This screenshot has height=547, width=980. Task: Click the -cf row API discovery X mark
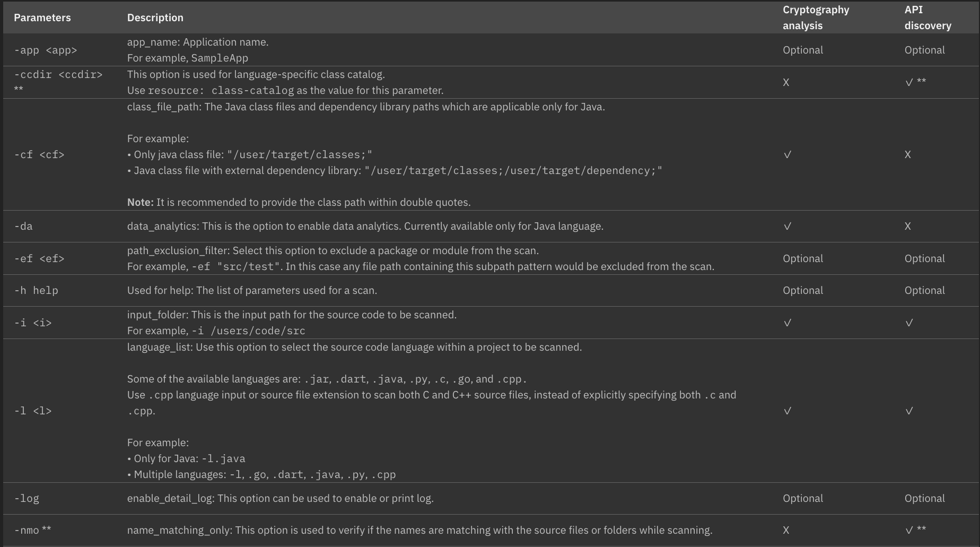click(907, 155)
